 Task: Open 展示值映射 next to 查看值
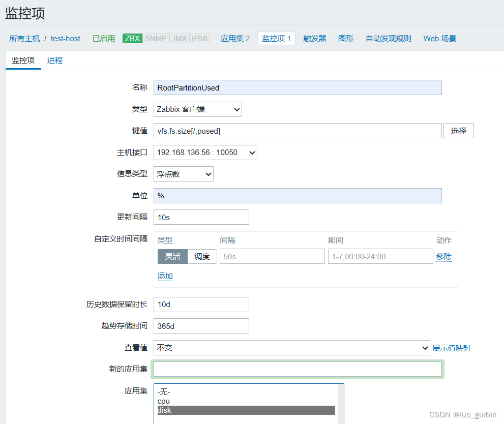[x=452, y=348]
